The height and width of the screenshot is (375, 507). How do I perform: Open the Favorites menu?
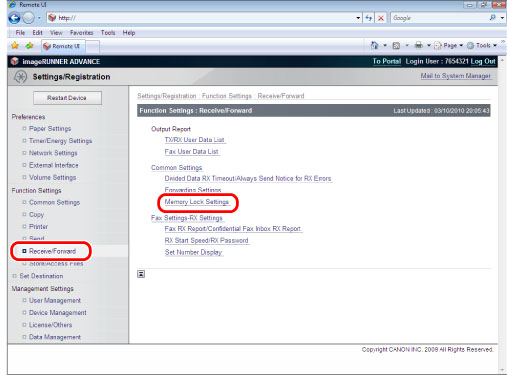click(x=82, y=33)
